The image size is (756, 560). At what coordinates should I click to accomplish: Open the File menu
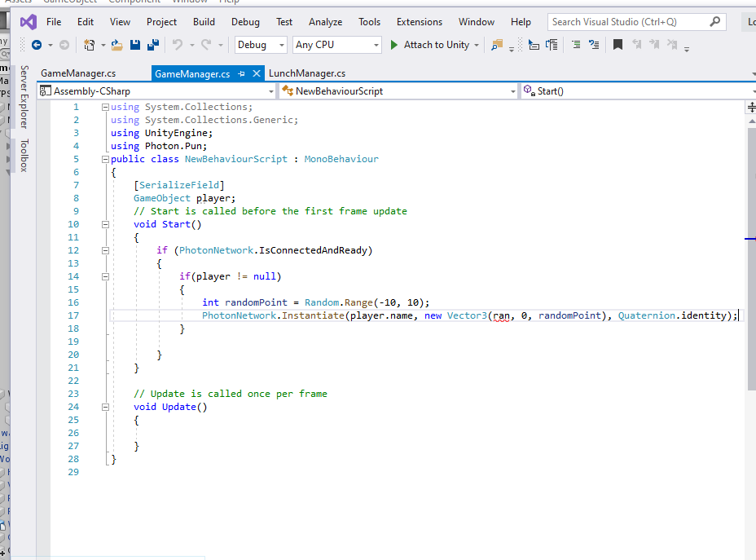click(54, 22)
